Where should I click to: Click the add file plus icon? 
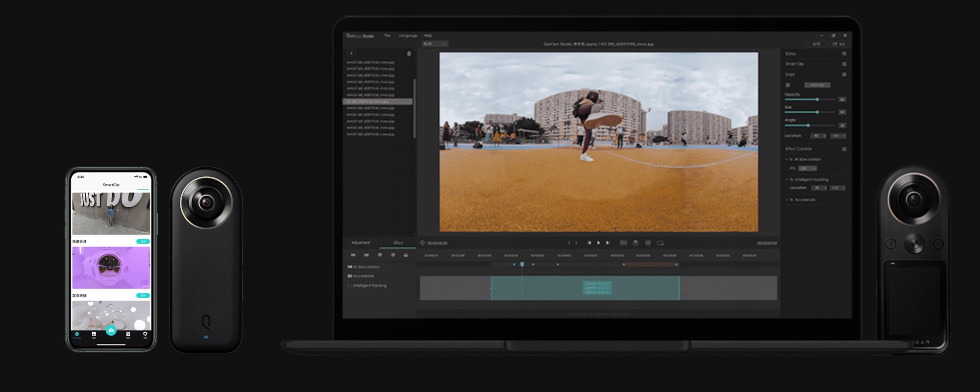click(351, 53)
